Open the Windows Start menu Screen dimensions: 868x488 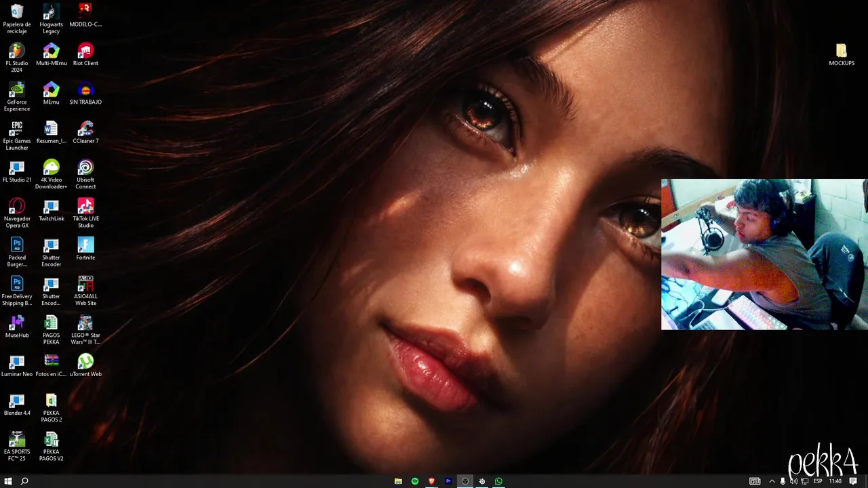(x=8, y=481)
